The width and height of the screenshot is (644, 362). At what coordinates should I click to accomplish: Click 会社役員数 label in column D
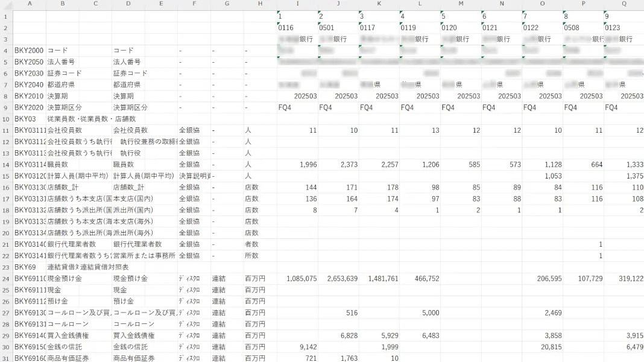coord(130,130)
